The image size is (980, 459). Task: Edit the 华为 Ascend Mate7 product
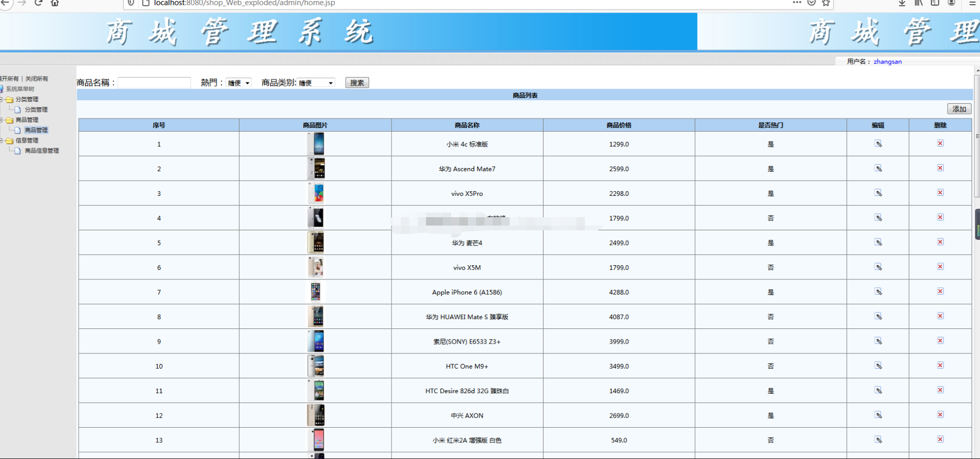(878, 168)
